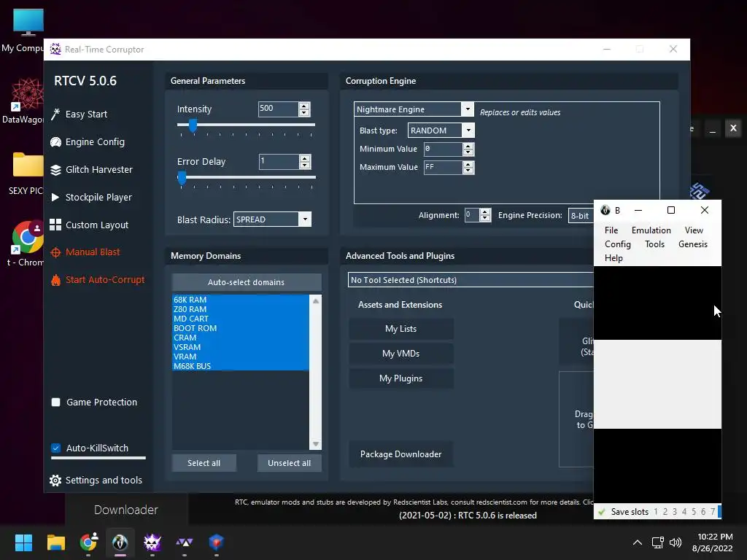
Task: Decrease Minimum Value with down arrow
Action: click(x=468, y=152)
